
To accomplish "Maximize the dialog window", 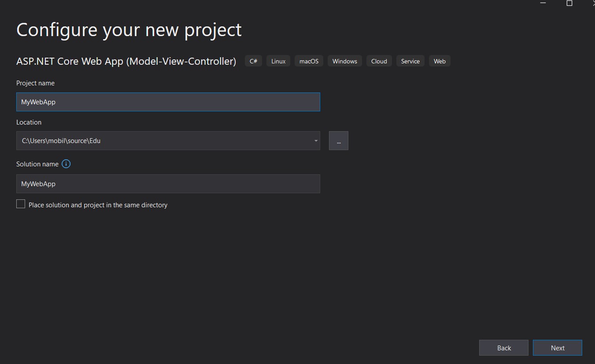I will [569, 3].
